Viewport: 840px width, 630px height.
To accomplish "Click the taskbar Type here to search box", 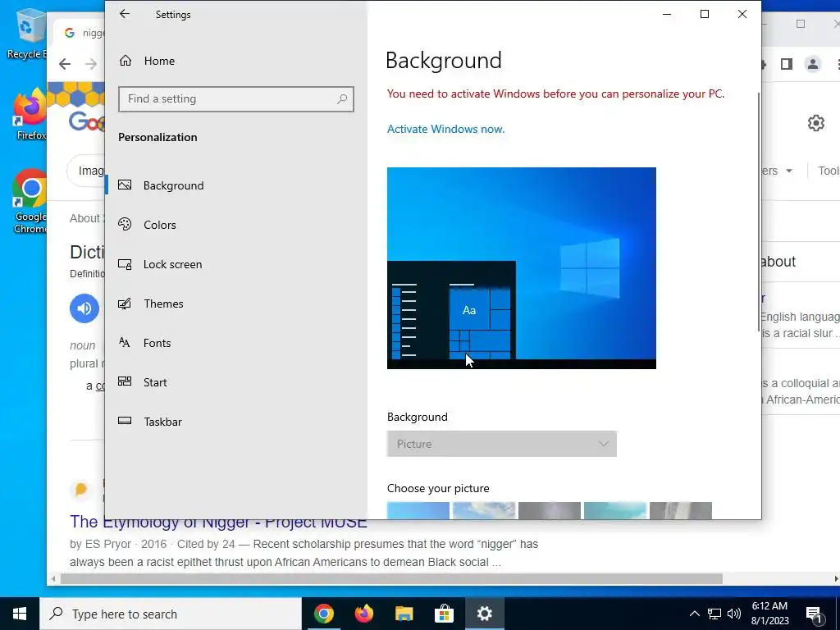I will click(x=171, y=614).
